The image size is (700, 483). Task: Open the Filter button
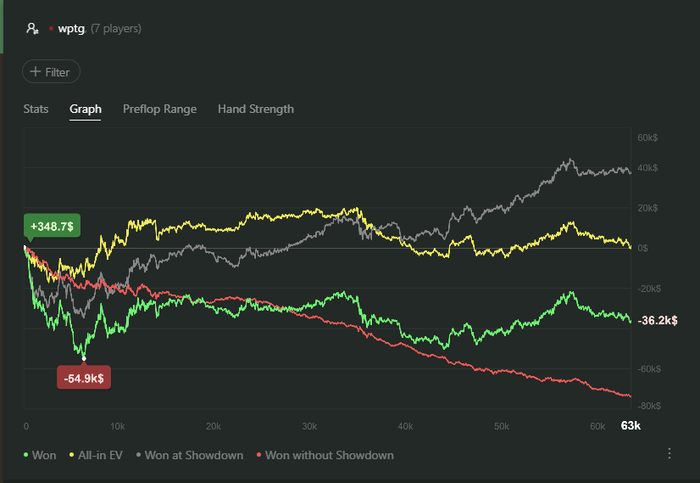point(51,72)
